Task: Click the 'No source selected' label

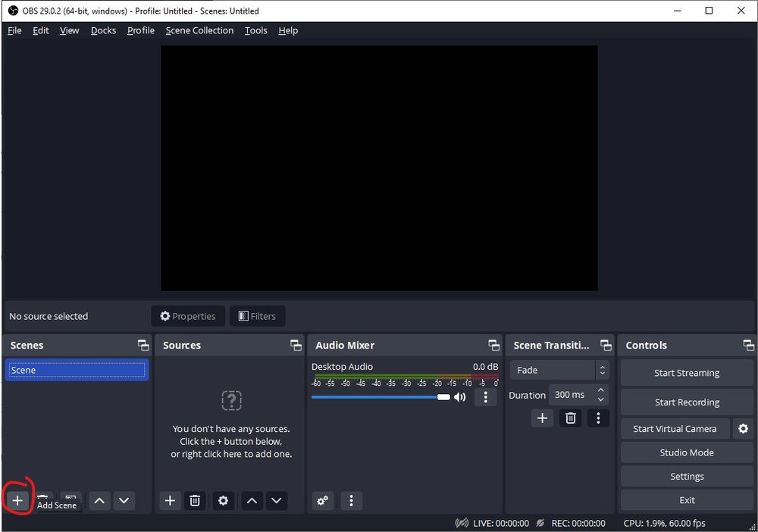Action: [x=49, y=317]
